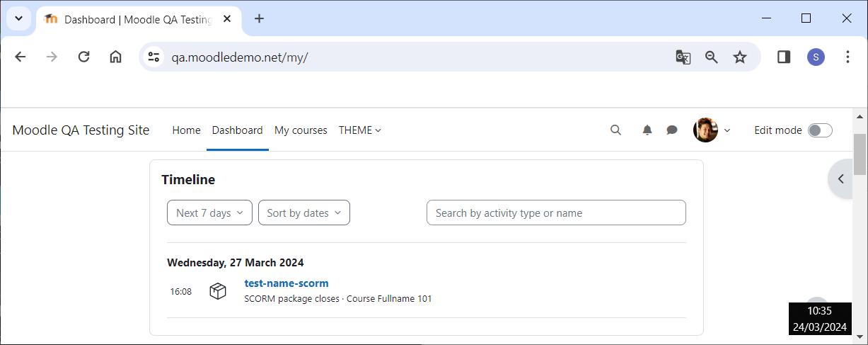Expand the THEME menu
868x345 pixels.
(x=360, y=130)
